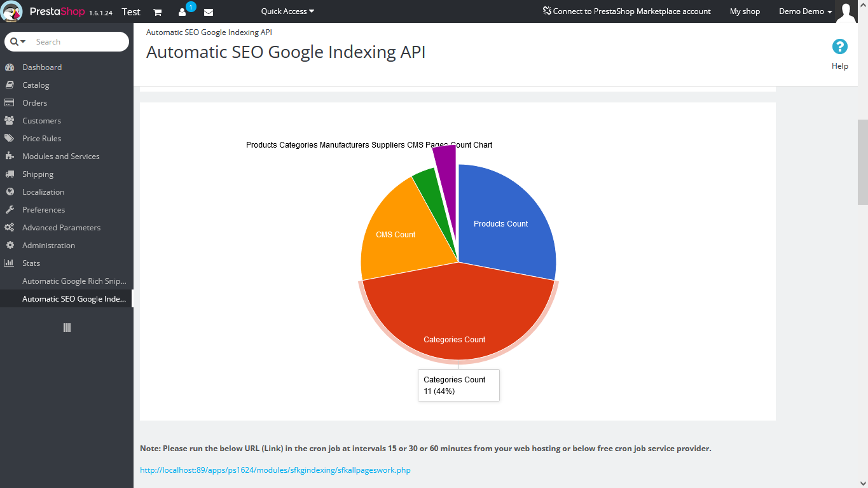Open Localization via its globe icon
This screenshot has width=868, height=488.
point(10,192)
